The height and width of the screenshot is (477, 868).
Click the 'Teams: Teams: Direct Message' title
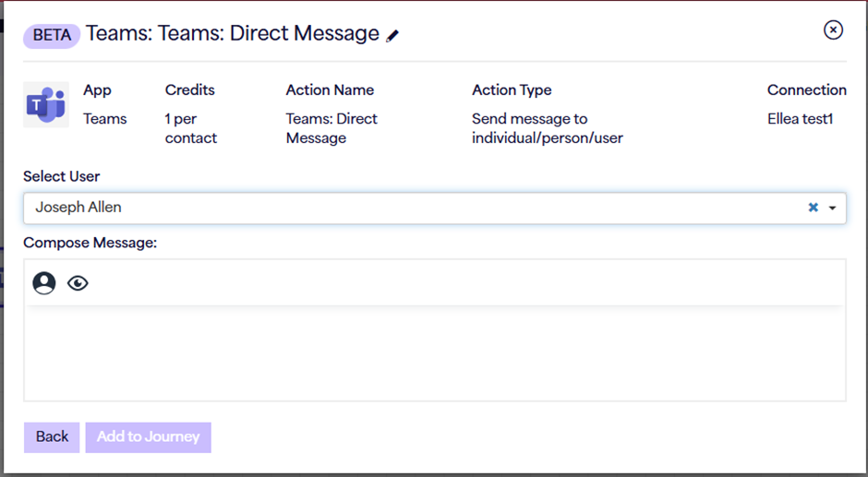coord(233,33)
